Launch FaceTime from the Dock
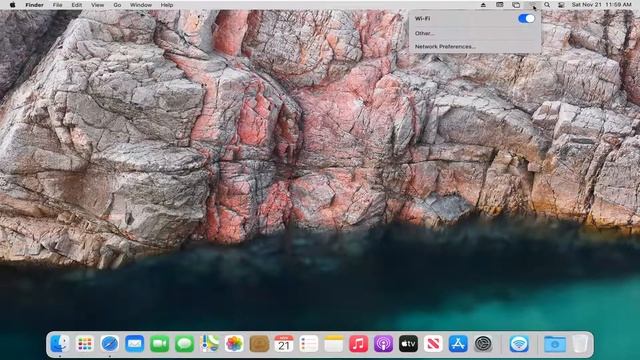Viewport: 640px width, 360px height. click(160, 344)
